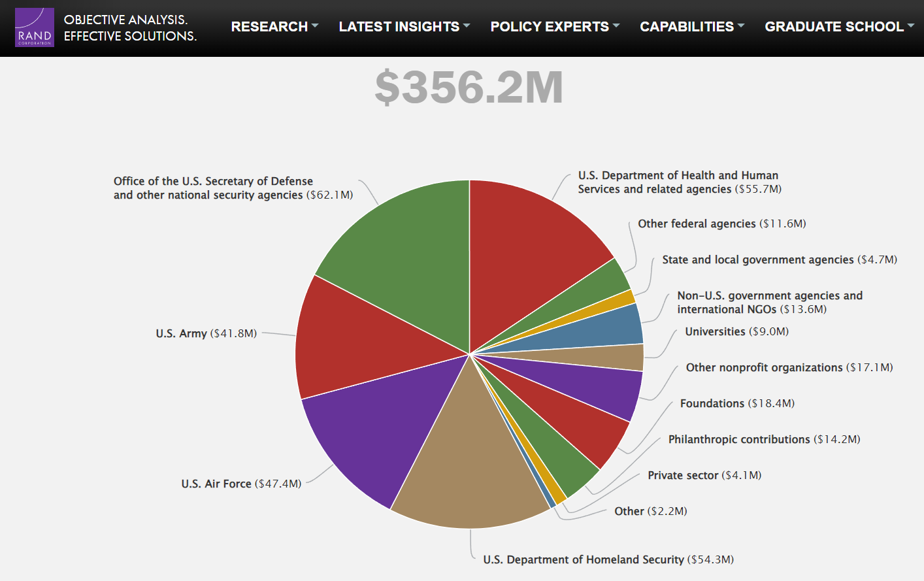
Task: Click the Other ($2.2M) label
Action: coord(651,511)
